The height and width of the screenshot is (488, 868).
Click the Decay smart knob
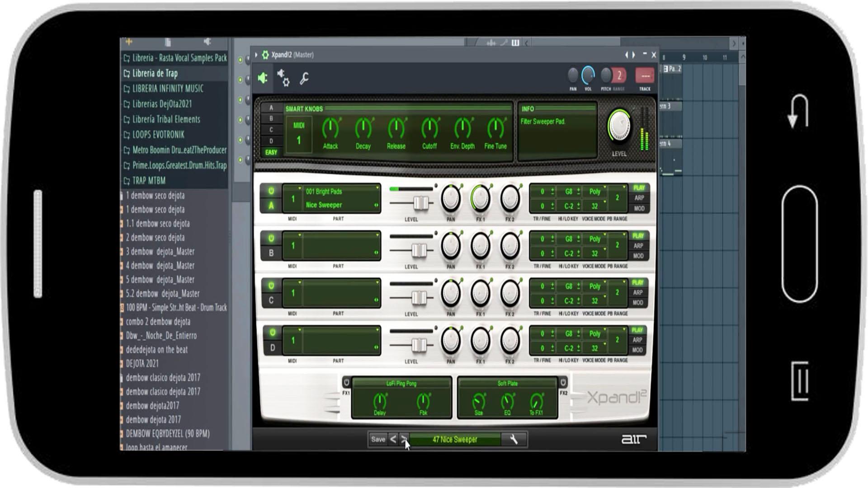363,128
